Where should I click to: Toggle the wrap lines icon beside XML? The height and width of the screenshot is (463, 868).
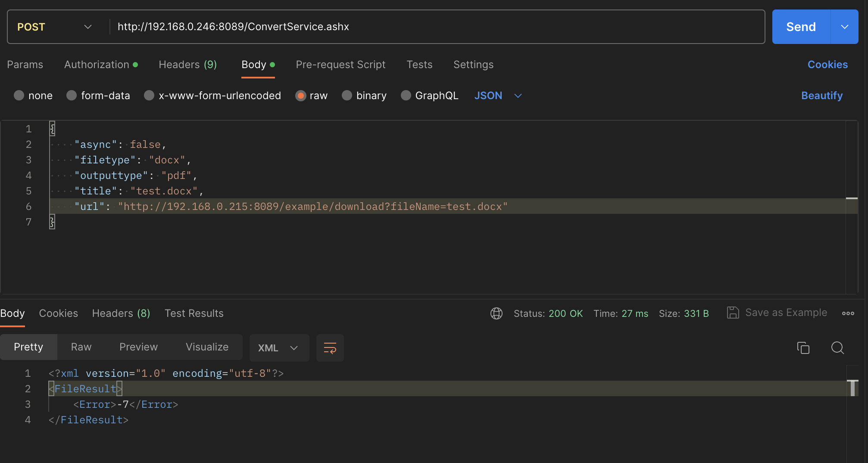click(330, 348)
